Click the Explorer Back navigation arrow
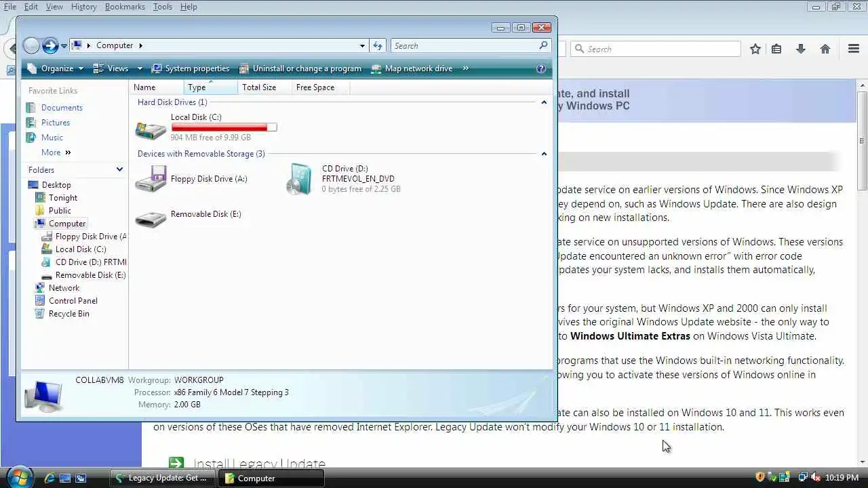The height and width of the screenshot is (488, 868). (31, 45)
